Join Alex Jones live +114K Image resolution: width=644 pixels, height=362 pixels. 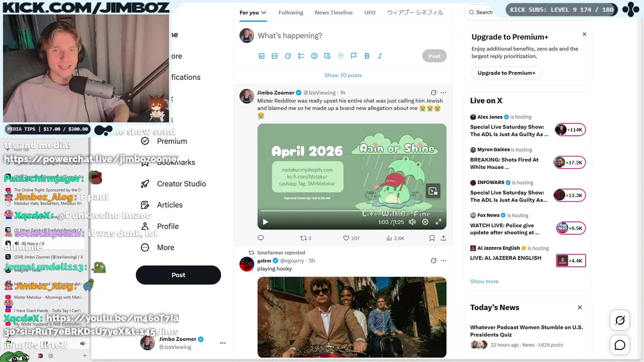click(x=570, y=130)
